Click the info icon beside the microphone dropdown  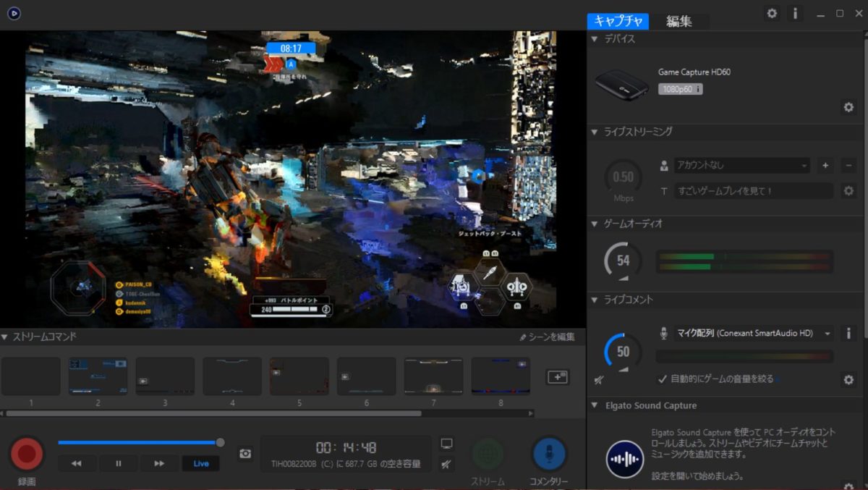coord(848,333)
